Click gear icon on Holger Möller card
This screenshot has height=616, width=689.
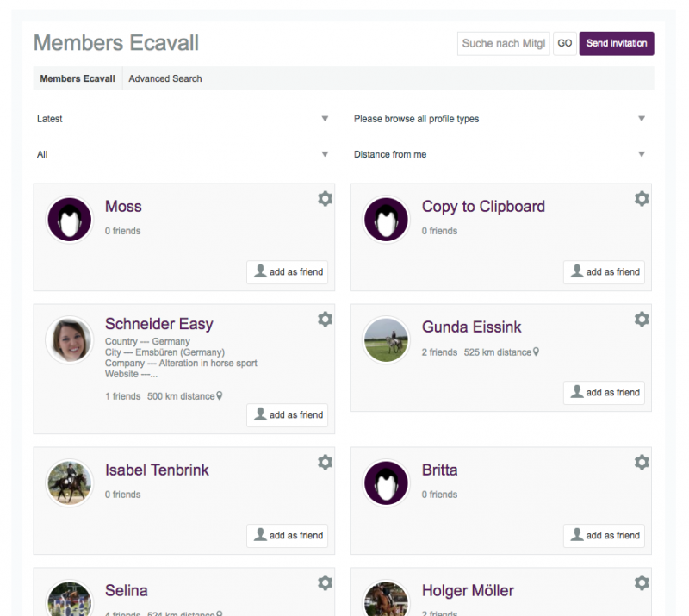click(x=642, y=582)
